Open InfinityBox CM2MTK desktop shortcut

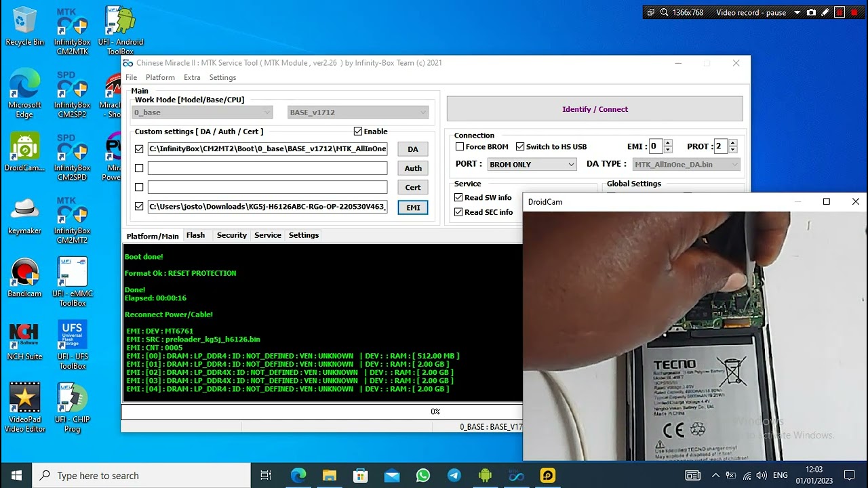click(x=72, y=31)
